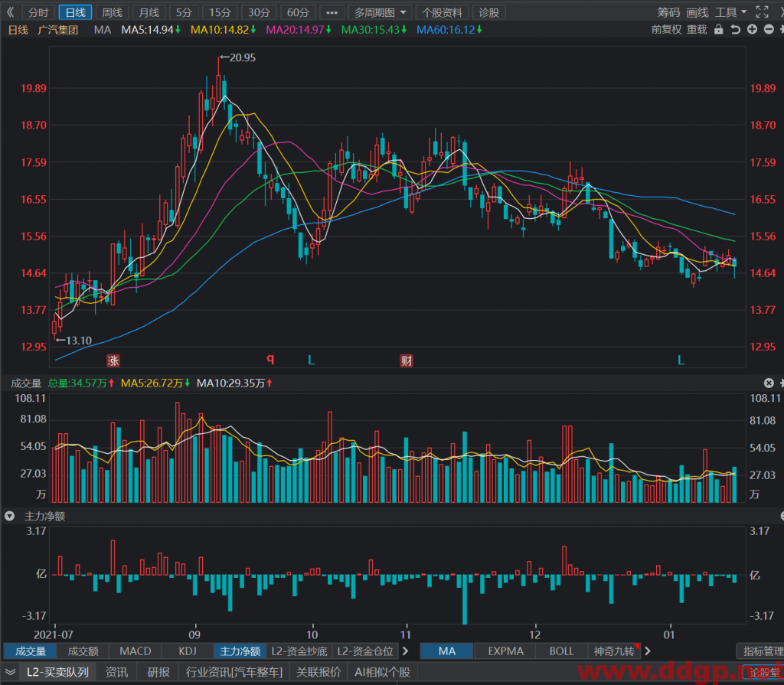
Task: Open the 多周期图 dropdown
Action: click(x=380, y=12)
